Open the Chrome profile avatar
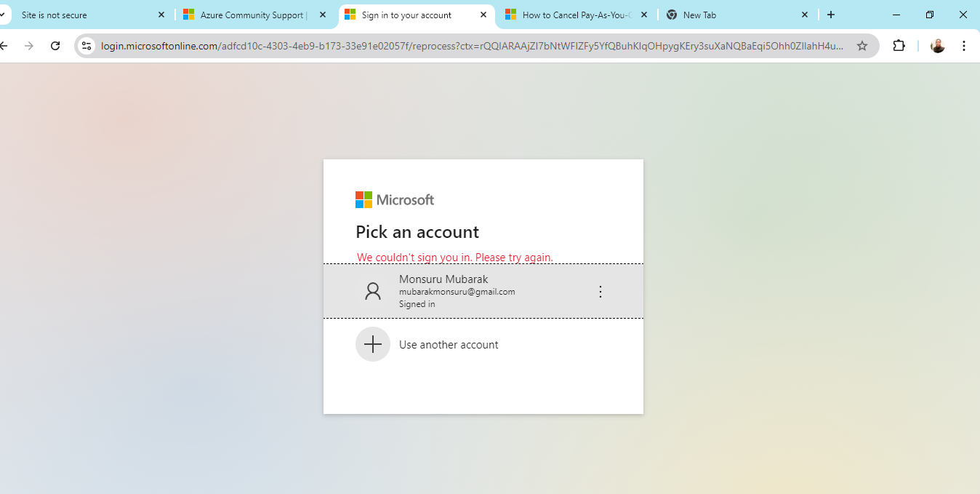This screenshot has height=494, width=980. (938, 46)
